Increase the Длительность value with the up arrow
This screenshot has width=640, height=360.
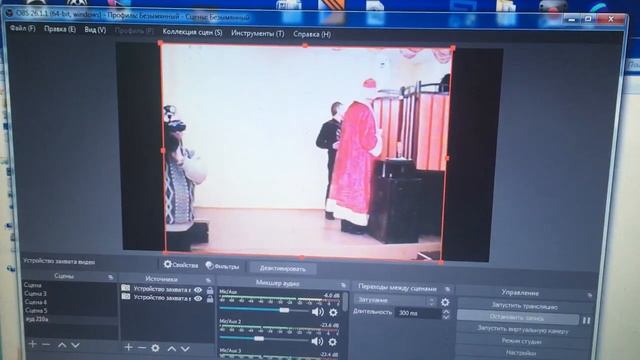click(446, 311)
